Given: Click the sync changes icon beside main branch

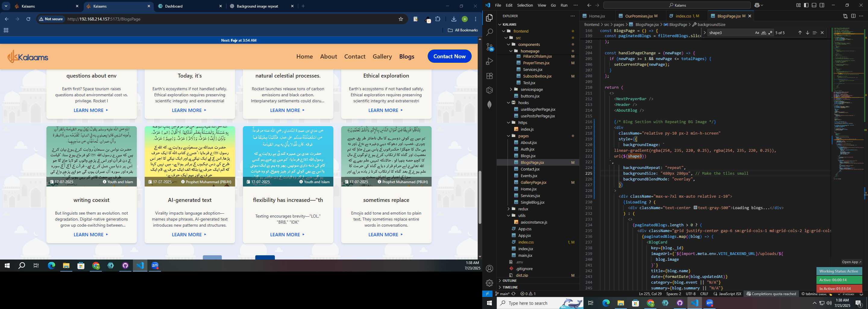Looking at the screenshot, I should (514, 294).
